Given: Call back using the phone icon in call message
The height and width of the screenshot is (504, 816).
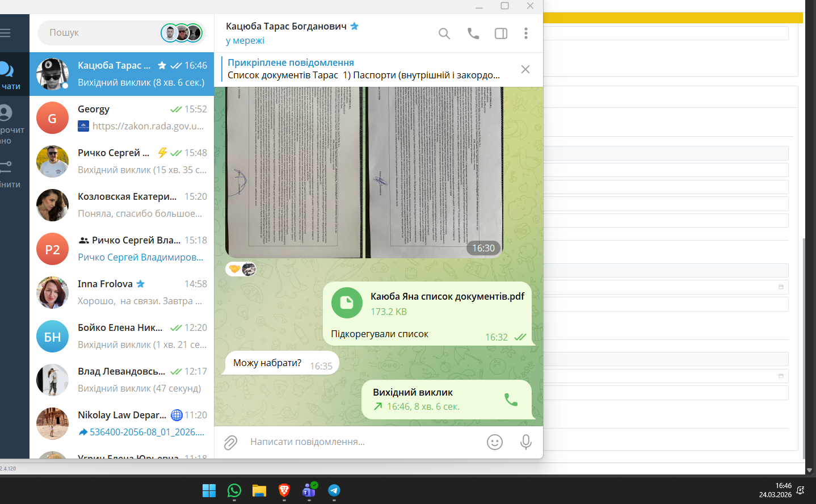Looking at the screenshot, I should 511,400.
